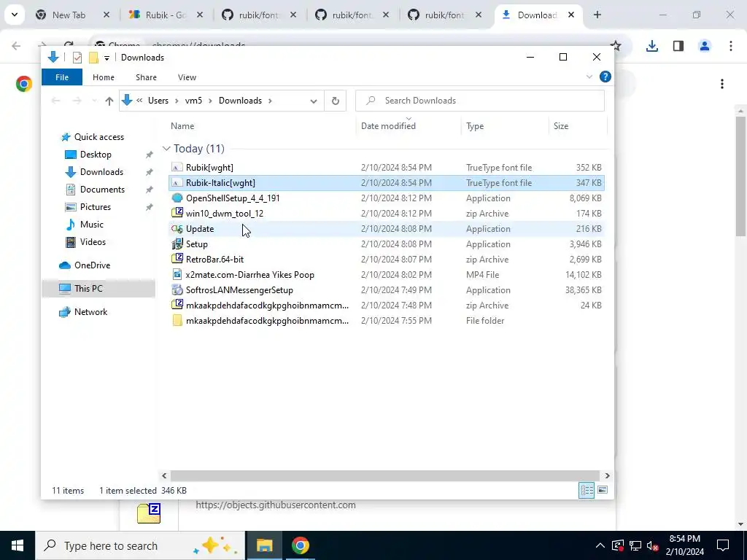Image resolution: width=747 pixels, height=560 pixels.
Task: Select the OpenShellSetup_4_4_191 application icon
Action: pos(177,198)
